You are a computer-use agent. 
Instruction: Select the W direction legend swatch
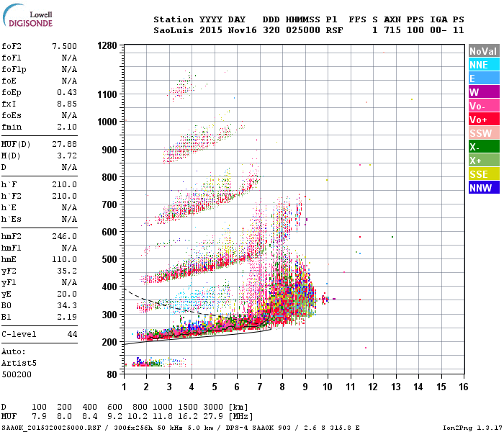pyautogui.click(x=484, y=92)
